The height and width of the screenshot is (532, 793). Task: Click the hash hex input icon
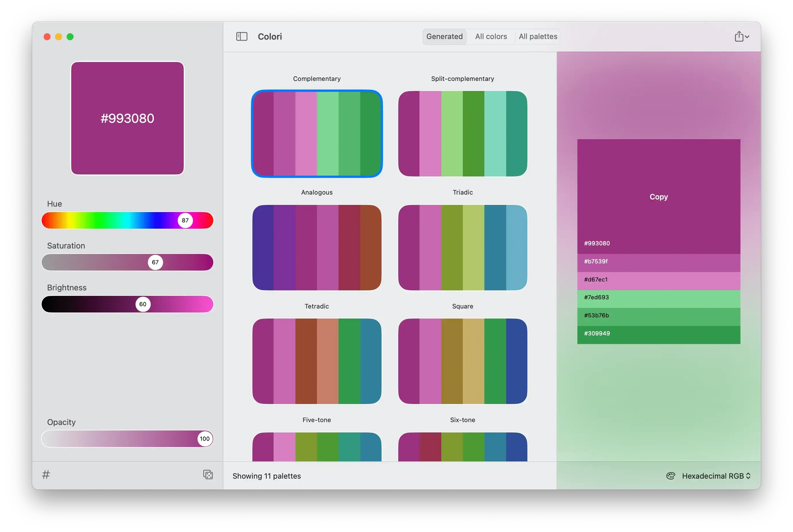pyautogui.click(x=46, y=474)
